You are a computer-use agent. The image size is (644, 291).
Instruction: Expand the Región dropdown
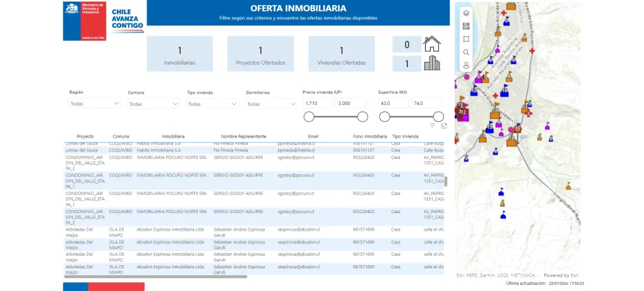pyautogui.click(x=95, y=104)
